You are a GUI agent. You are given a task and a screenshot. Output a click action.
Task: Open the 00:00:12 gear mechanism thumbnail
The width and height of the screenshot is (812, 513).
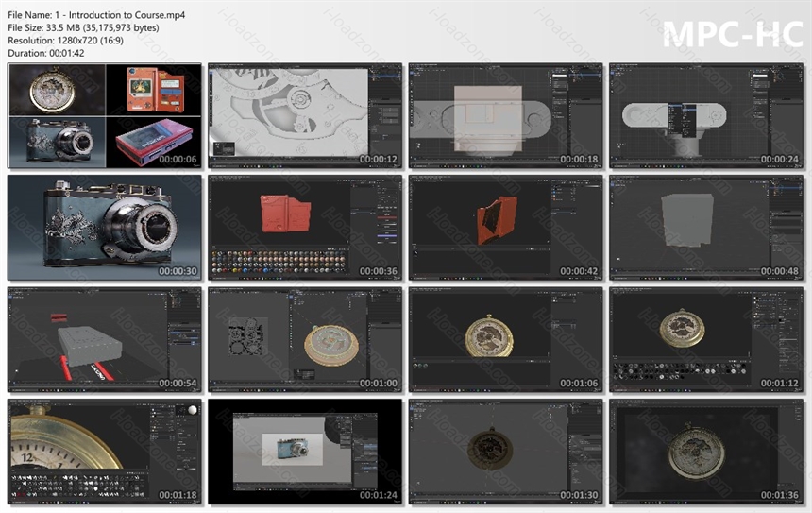[305, 116]
